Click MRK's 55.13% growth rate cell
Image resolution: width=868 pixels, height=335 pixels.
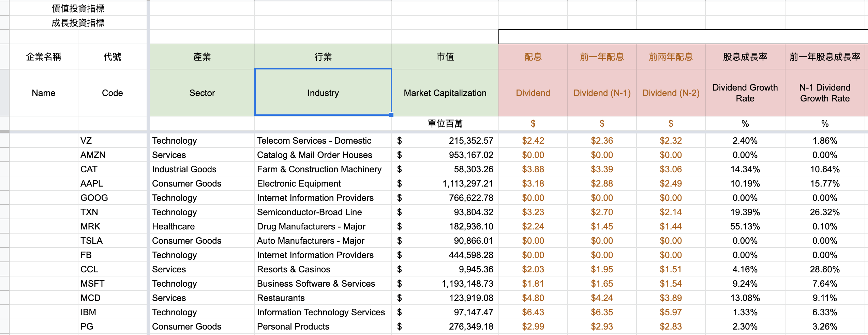(745, 226)
